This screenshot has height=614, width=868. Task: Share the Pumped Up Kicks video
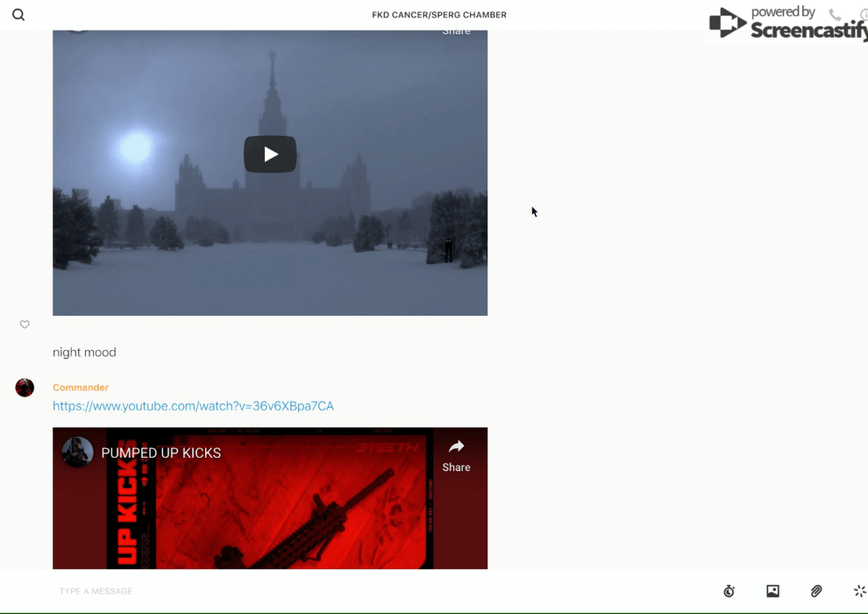[x=456, y=455]
